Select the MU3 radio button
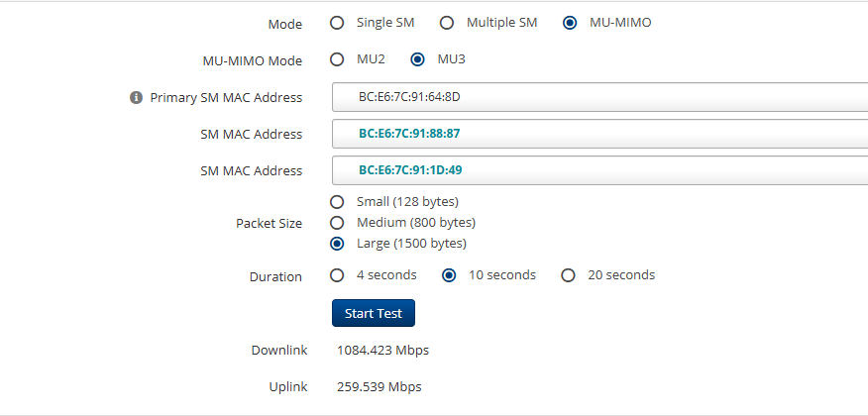This screenshot has width=868, height=416. 418,59
